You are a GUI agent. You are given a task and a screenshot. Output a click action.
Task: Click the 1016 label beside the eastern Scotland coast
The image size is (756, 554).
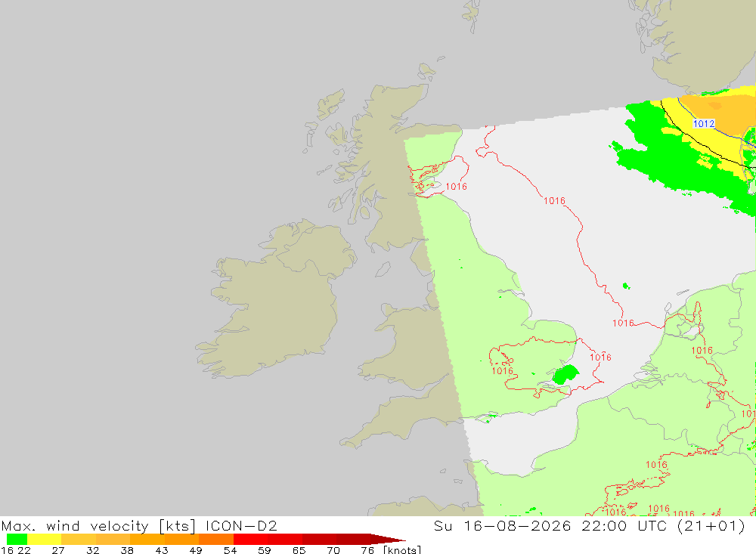click(456, 187)
